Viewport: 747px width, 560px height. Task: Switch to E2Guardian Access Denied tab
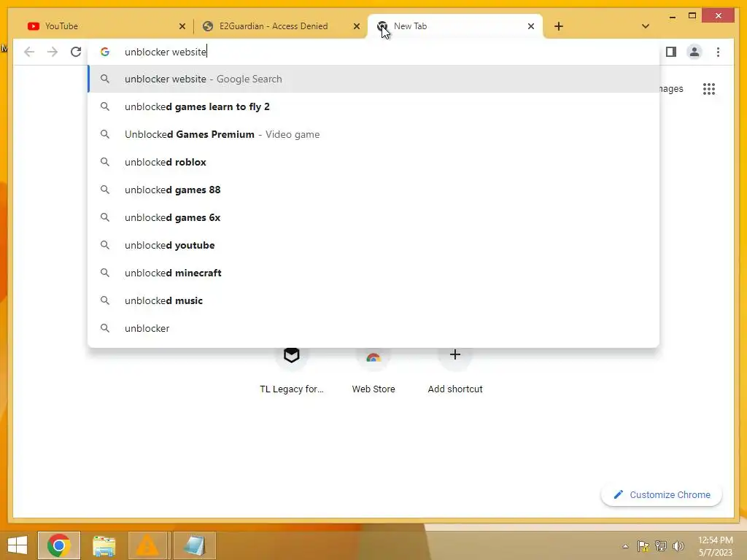tap(280, 26)
